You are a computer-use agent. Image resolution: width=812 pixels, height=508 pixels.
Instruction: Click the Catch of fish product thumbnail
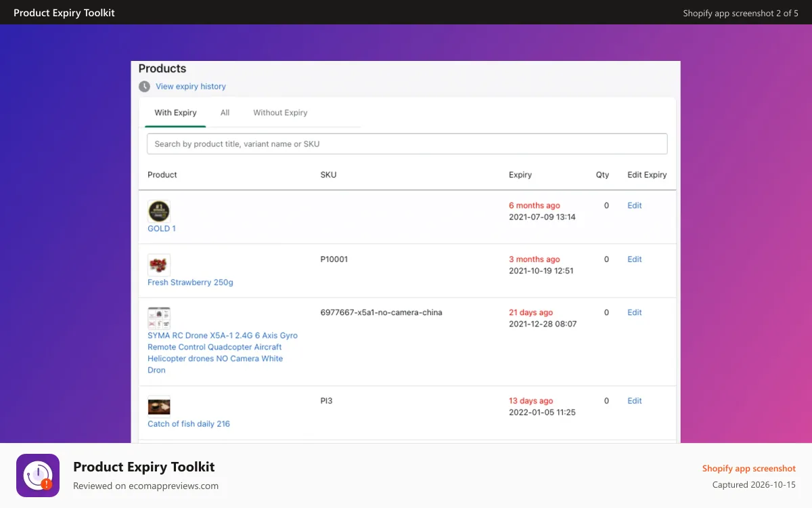coord(159,406)
